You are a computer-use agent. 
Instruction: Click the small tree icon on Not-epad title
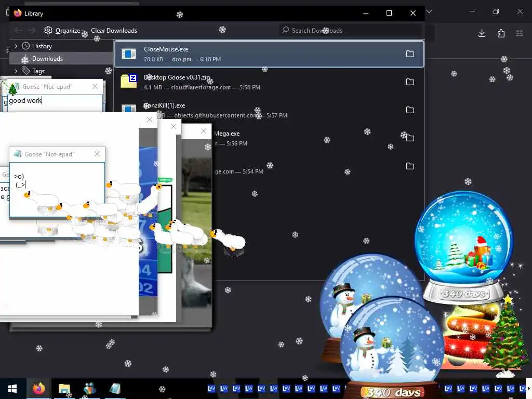coord(12,90)
